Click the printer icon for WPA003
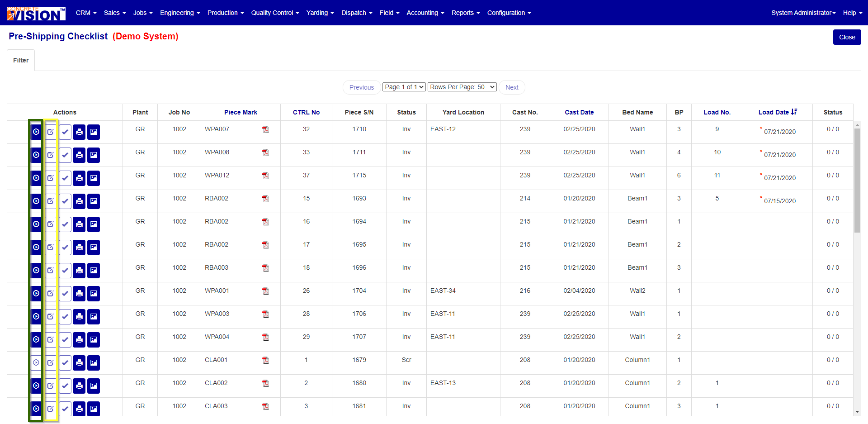This screenshot has height=424, width=868. [x=79, y=317]
